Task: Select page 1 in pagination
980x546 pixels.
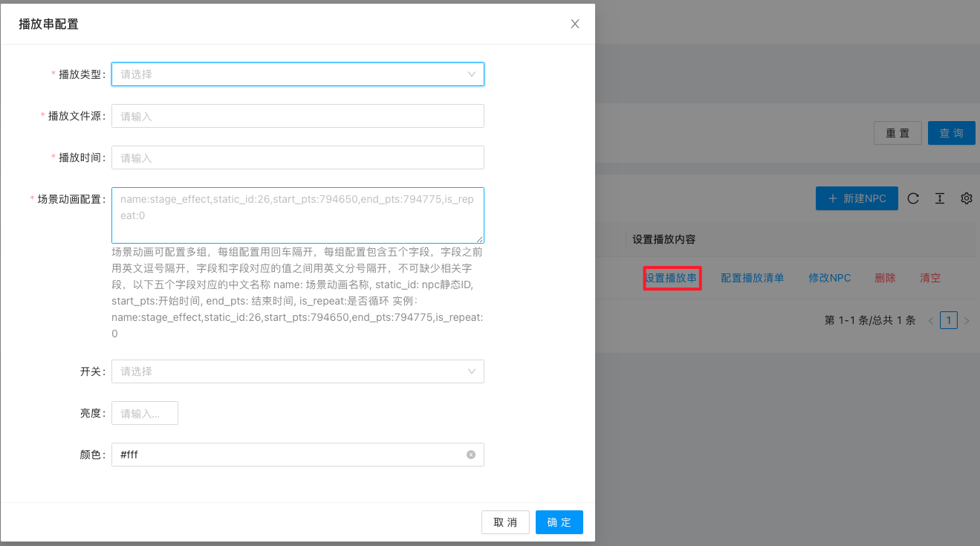Action: tap(948, 320)
